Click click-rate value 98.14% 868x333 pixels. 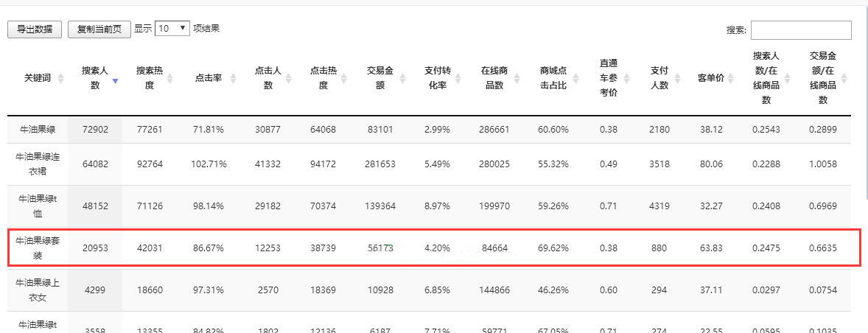[x=209, y=206]
